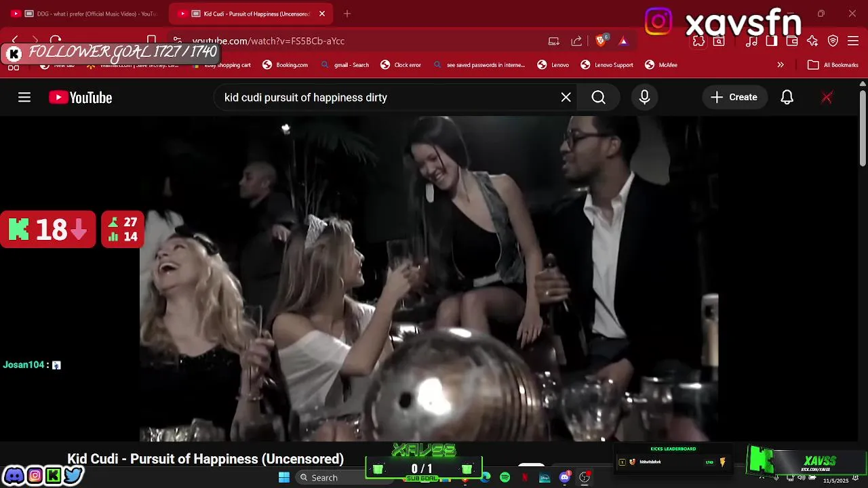868x488 pixels.
Task: Open the McAfee bookmark
Action: click(661, 65)
